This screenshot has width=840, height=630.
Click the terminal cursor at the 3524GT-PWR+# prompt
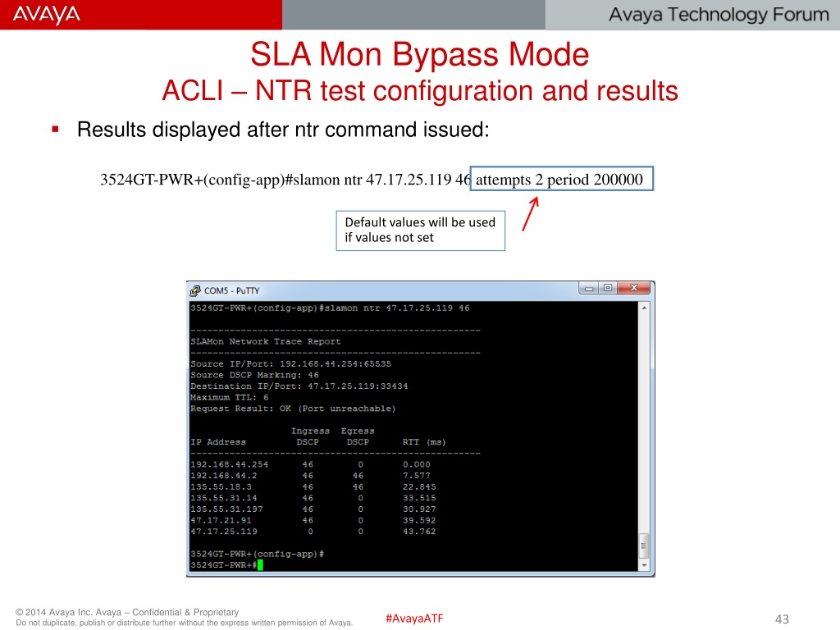(x=260, y=565)
